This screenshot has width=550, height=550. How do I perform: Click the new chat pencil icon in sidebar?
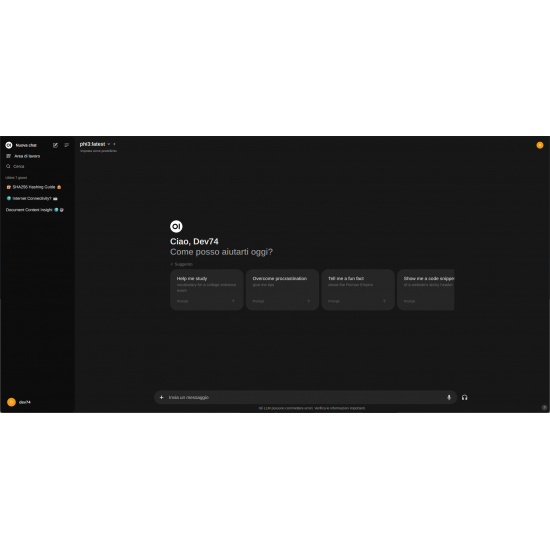click(x=55, y=145)
